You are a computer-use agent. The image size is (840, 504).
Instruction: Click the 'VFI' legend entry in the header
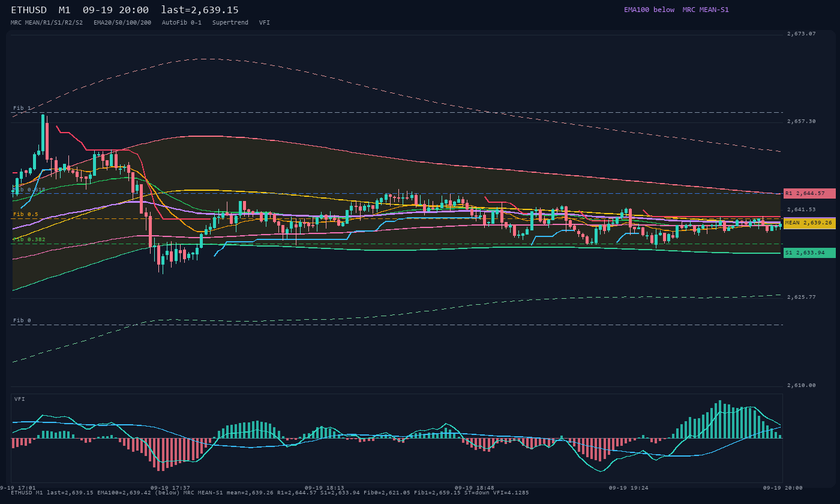(x=265, y=22)
